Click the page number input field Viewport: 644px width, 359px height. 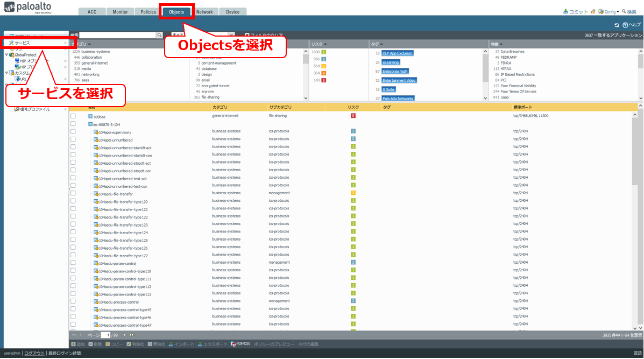(x=105, y=335)
